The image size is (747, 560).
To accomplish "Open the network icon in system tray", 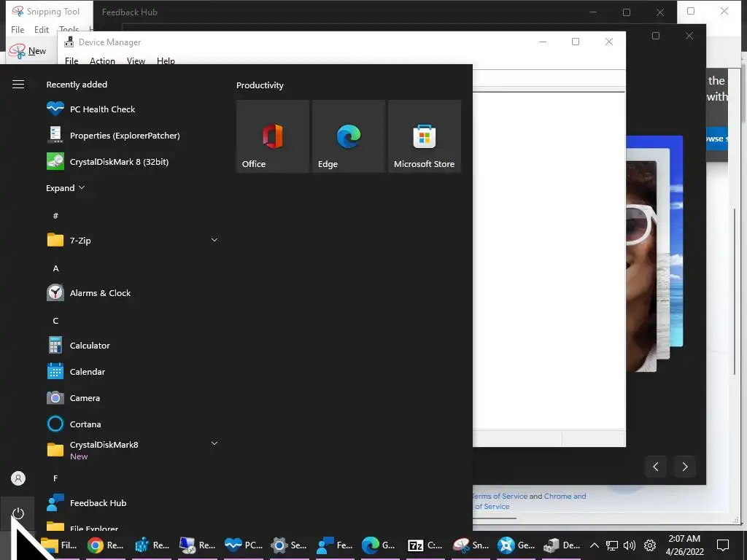I will [612, 545].
